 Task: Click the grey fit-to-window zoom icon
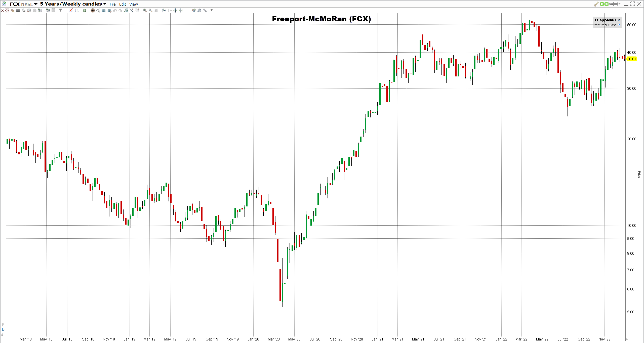[156, 11]
